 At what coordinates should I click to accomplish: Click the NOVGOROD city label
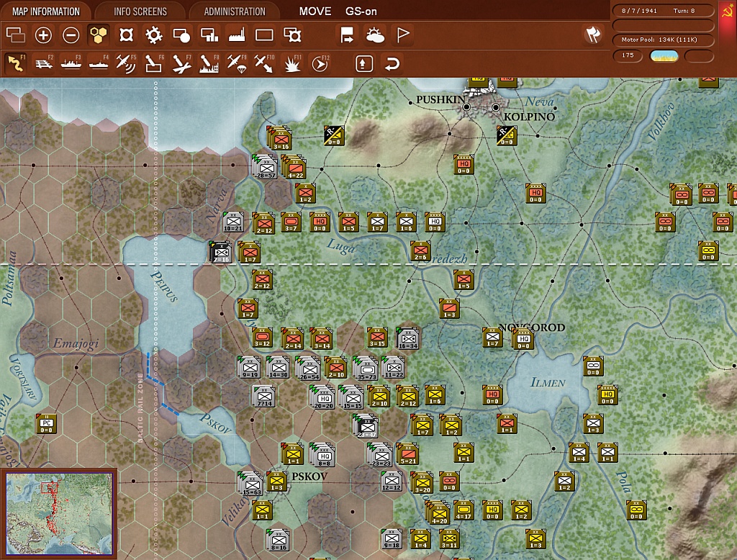tap(532, 328)
